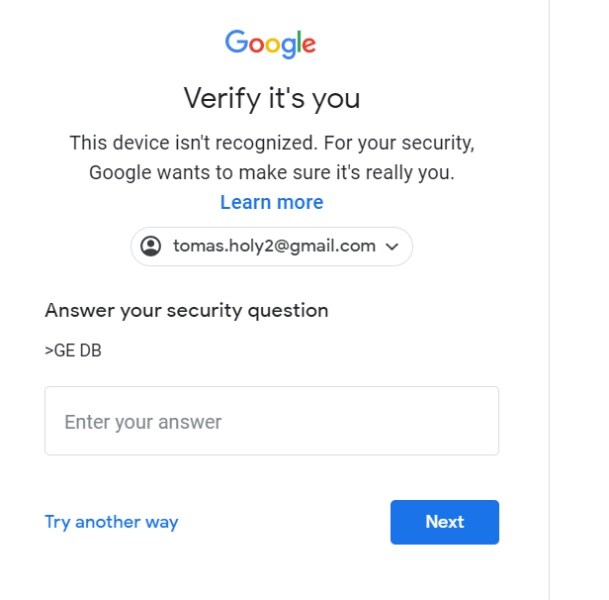Click the yellow letter o in Google logo
Screen dimensions: 609x600
coord(273,45)
